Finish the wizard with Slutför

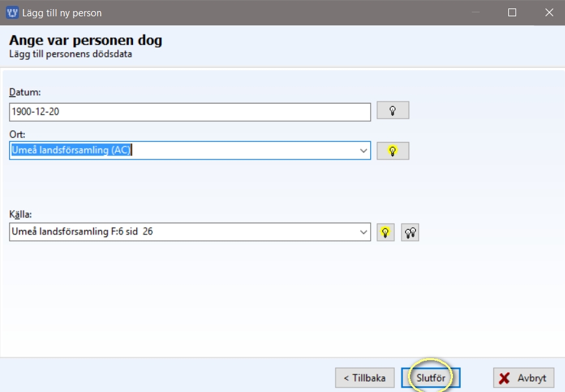tap(431, 378)
